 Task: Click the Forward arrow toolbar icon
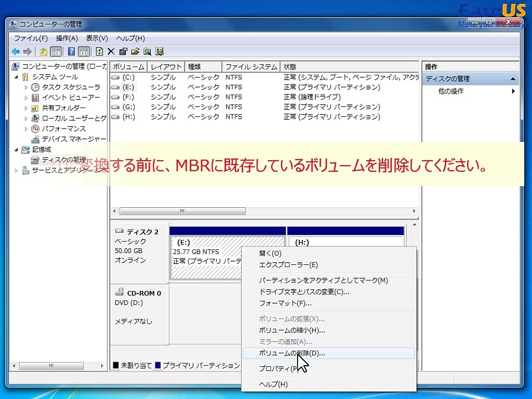(x=27, y=52)
